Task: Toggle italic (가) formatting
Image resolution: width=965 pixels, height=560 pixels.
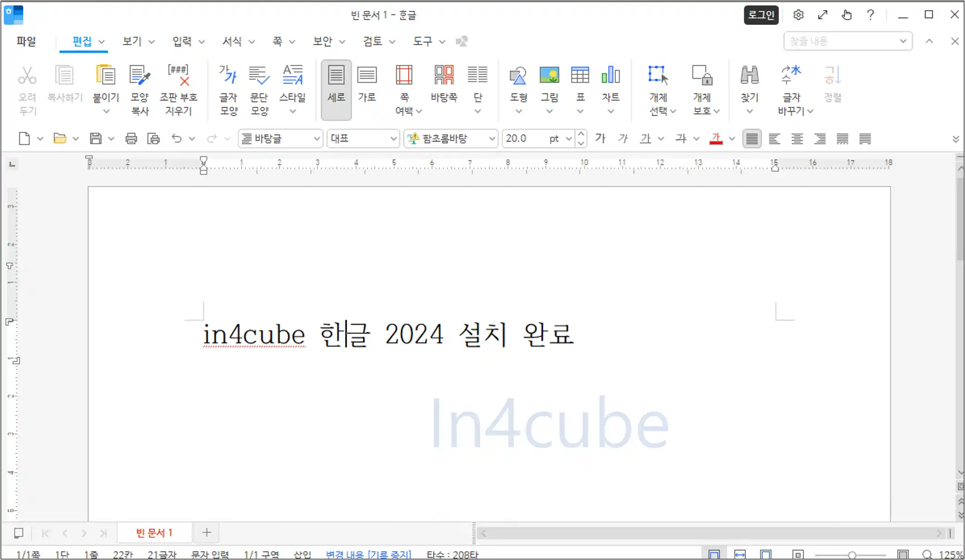Action: pyautogui.click(x=623, y=138)
